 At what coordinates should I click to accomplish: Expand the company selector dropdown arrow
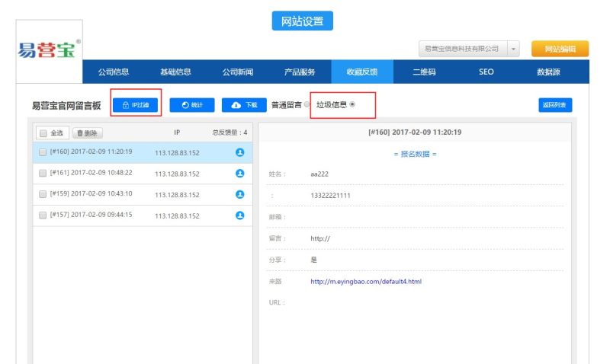pyautogui.click(x=513, y=49)
